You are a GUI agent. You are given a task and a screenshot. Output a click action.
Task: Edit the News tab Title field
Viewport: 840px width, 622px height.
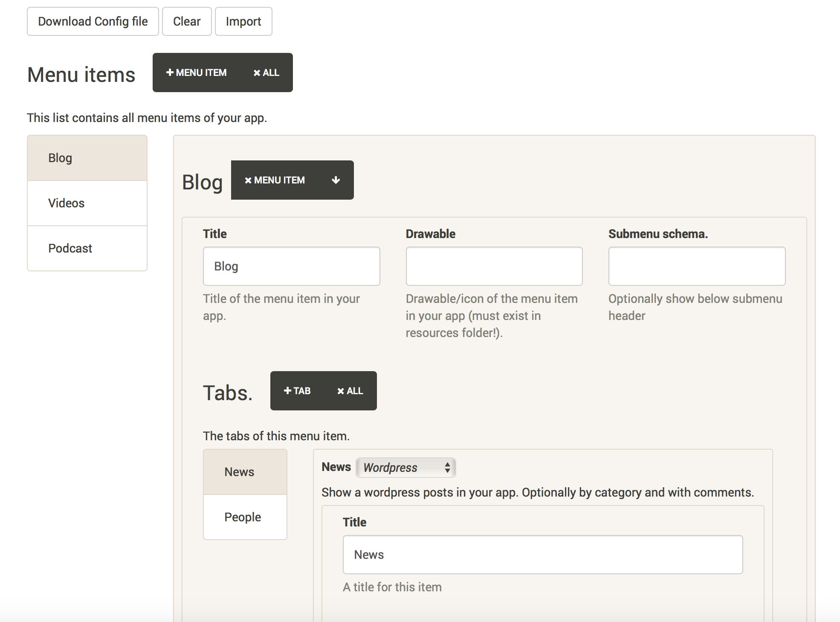pos(542,555)
